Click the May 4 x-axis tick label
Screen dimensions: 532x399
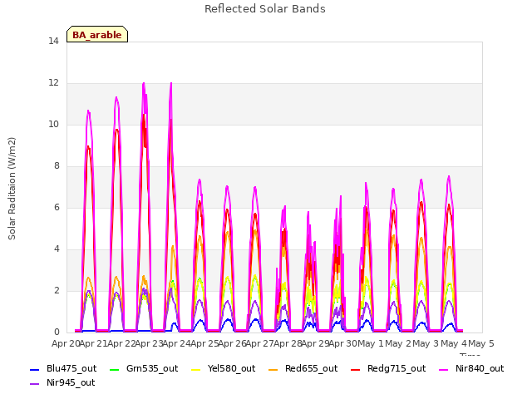(454, 343)
